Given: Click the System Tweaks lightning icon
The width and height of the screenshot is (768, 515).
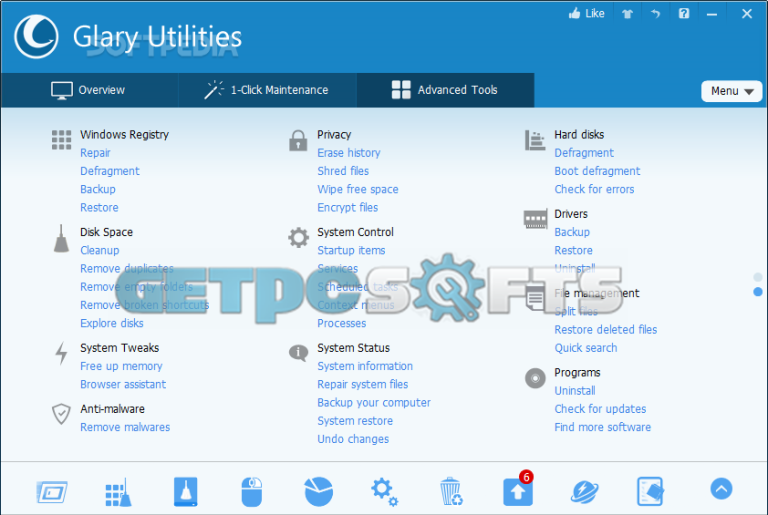Looking at the screenshot, I should [61, 353].
